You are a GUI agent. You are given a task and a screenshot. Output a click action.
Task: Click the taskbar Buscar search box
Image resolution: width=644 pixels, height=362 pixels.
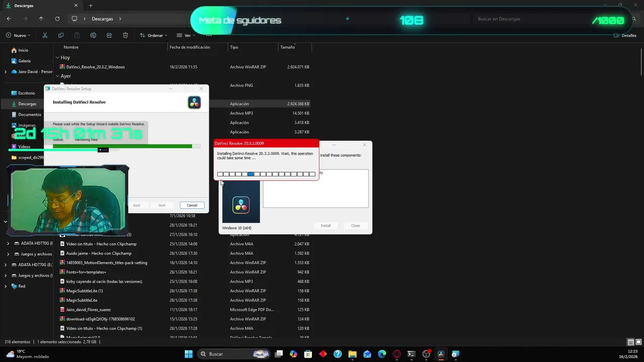(x=234, y=354)
